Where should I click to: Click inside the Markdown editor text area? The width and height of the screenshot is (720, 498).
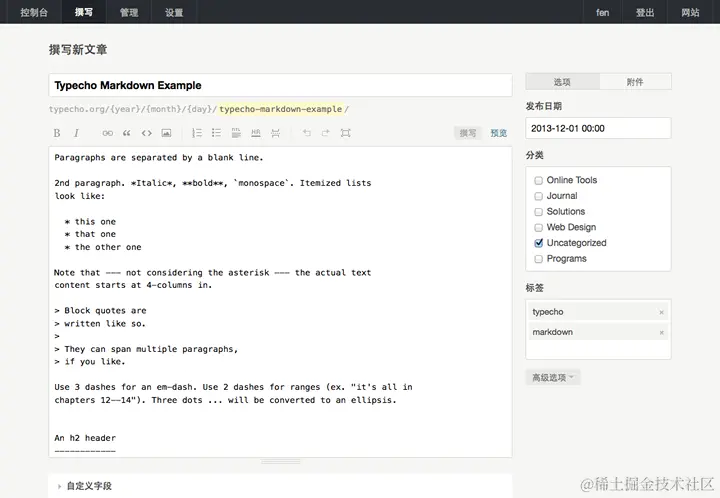(x=280, y=302)
